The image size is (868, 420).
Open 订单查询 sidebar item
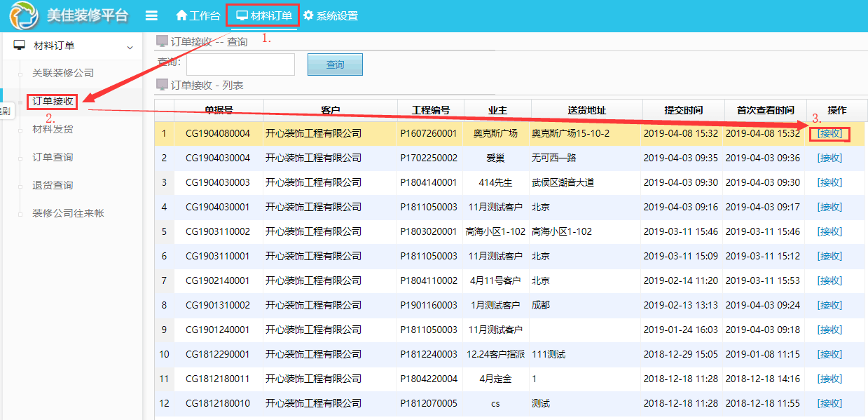coord(53,157)
